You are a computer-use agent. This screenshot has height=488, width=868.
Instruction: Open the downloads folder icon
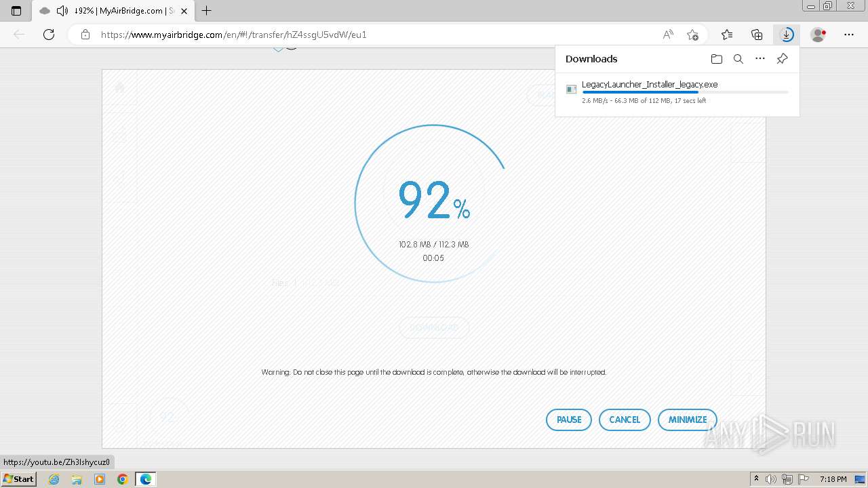[x=717, y=59]
